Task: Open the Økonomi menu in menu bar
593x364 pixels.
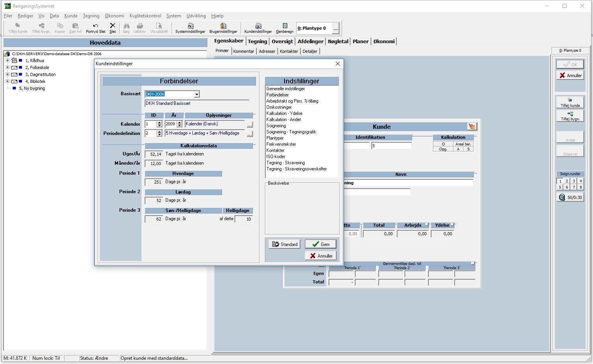Action: tap(115, 16)
